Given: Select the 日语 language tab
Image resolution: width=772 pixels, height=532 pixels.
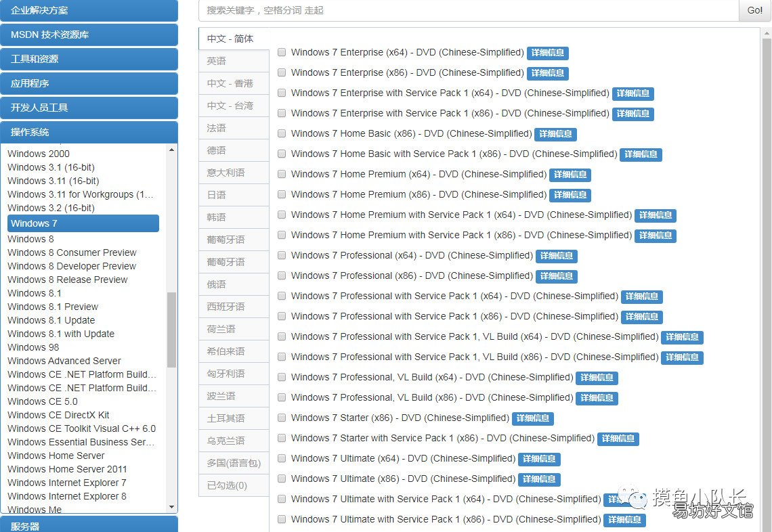Looking at the screenshot, I should 234,195.
